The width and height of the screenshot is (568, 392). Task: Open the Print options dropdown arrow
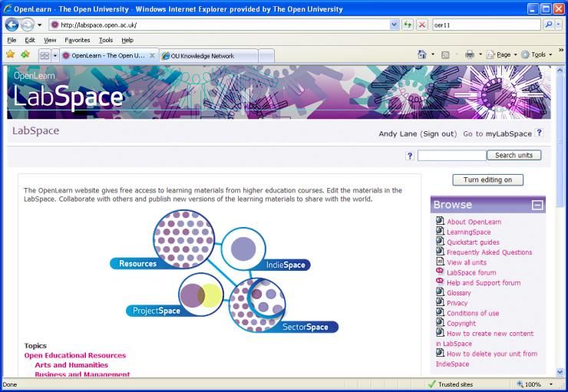(480, 54)
